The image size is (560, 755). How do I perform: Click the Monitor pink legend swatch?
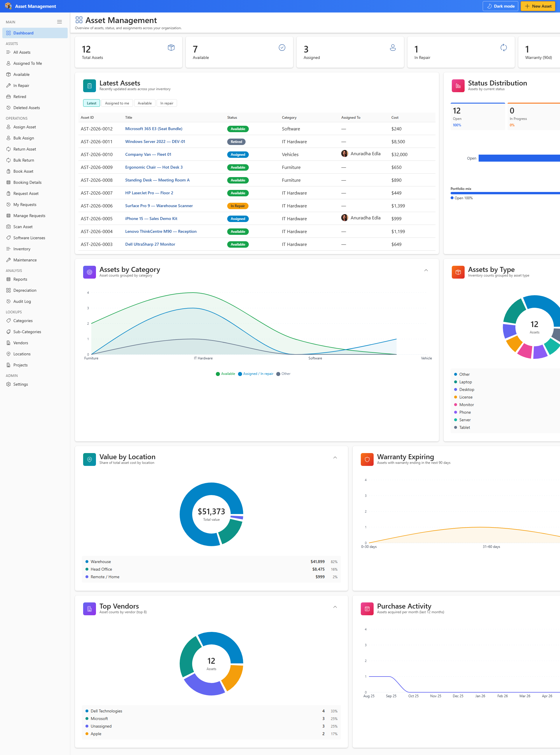(x=456, y=404)
